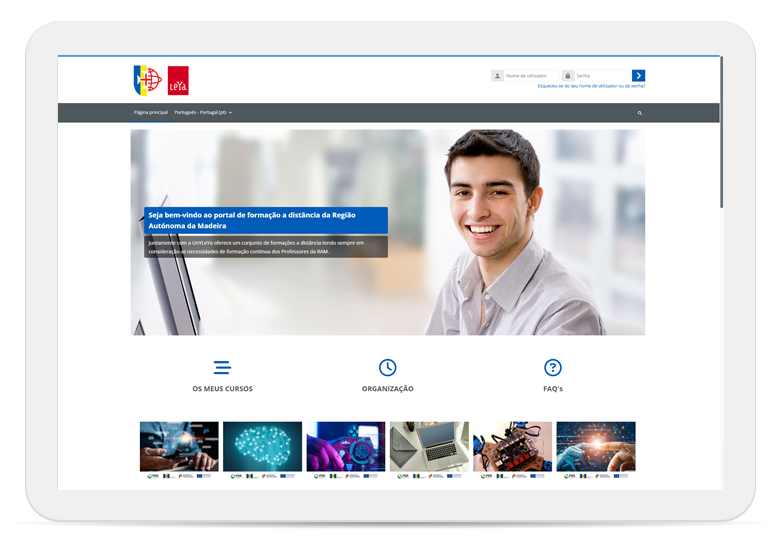The width and height of the screenshot is (780, 540).
Task: Click the FAQ question mark icon
Action: [x=553, y=367]
